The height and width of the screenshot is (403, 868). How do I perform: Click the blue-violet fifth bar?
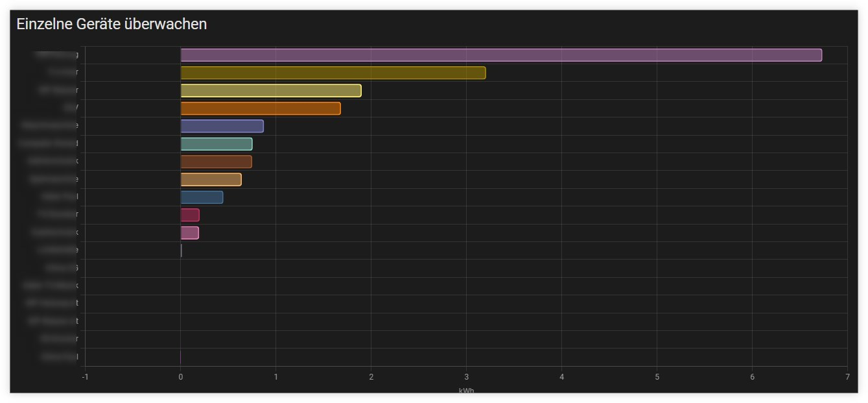point(222,126)
